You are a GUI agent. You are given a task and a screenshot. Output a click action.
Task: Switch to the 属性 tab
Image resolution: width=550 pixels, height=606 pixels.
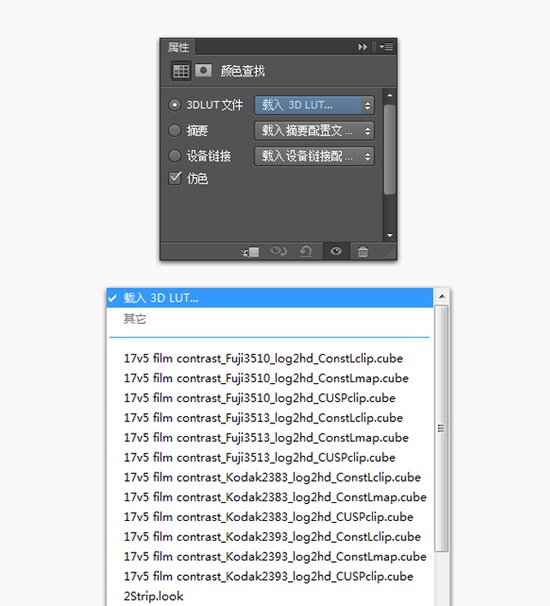point(178,47)
